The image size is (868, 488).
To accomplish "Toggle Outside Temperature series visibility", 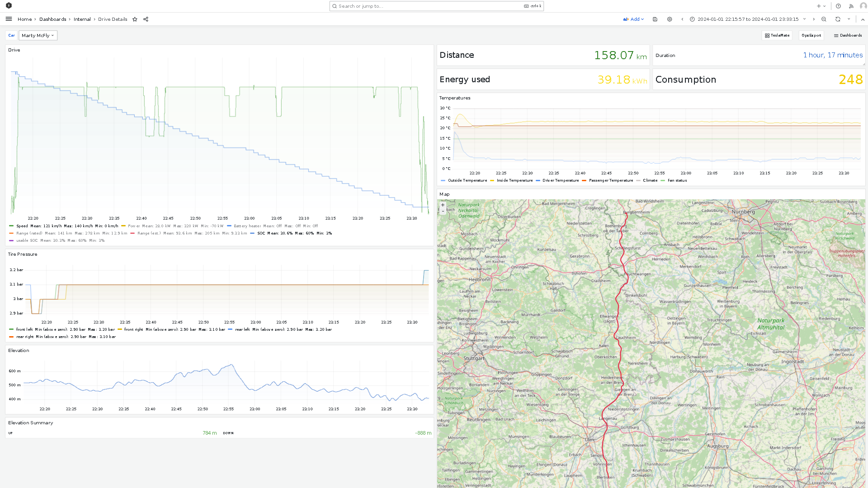I will tap(467, 180).
